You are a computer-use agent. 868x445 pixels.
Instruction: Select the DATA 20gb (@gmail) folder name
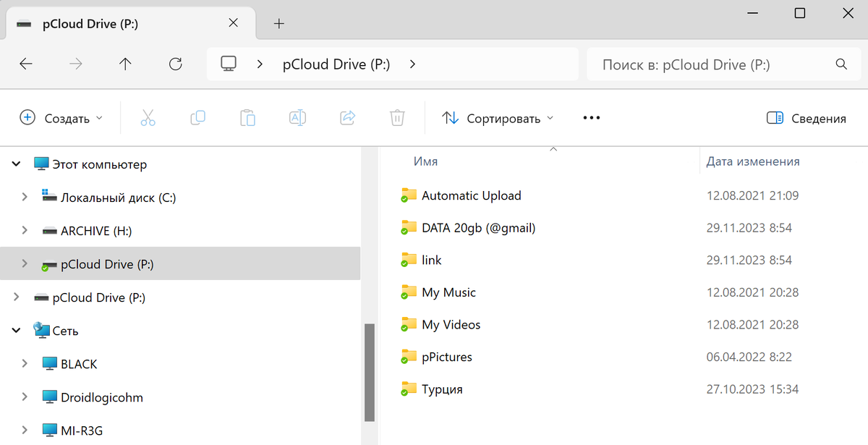pos(478,228)
